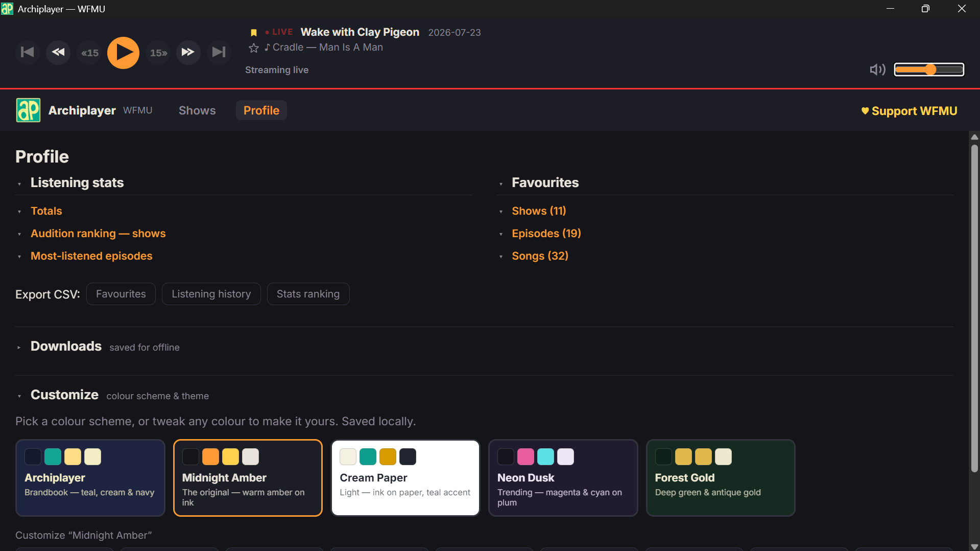
Task: Export Listening history as CSV
Action: 211,294
